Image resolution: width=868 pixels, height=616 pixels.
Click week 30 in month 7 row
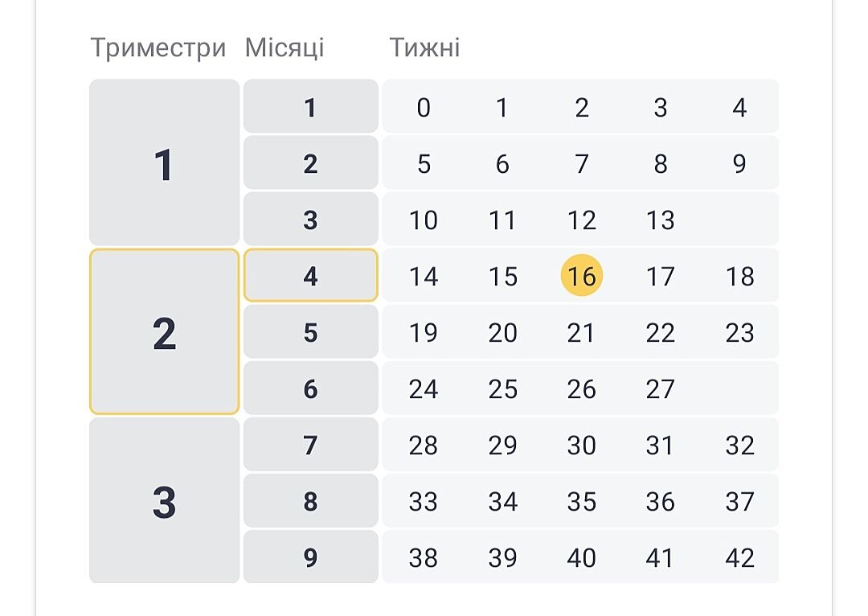click(x=581, y=445)
